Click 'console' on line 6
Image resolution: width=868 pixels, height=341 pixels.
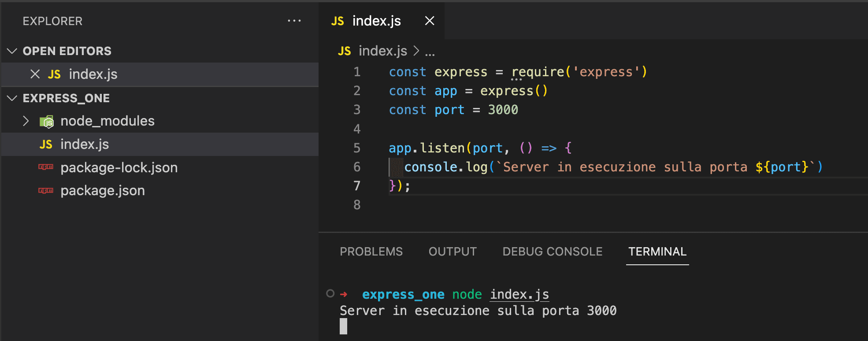point(430,167)
